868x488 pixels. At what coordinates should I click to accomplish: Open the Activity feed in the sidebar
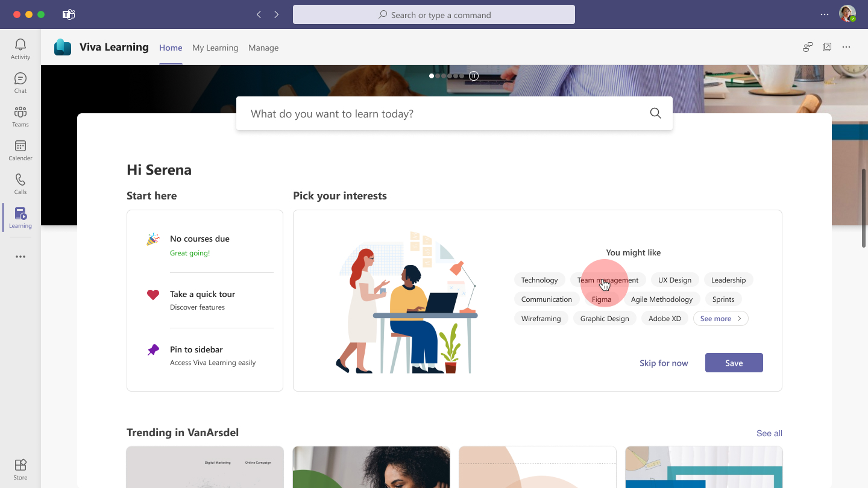tap(20, 49)
